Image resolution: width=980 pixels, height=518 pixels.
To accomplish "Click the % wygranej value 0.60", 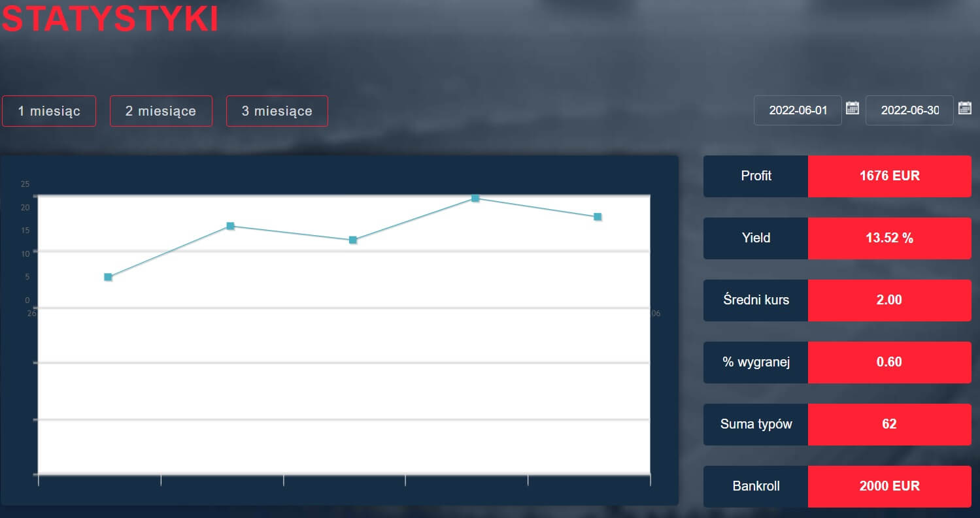I will point(889,363).
